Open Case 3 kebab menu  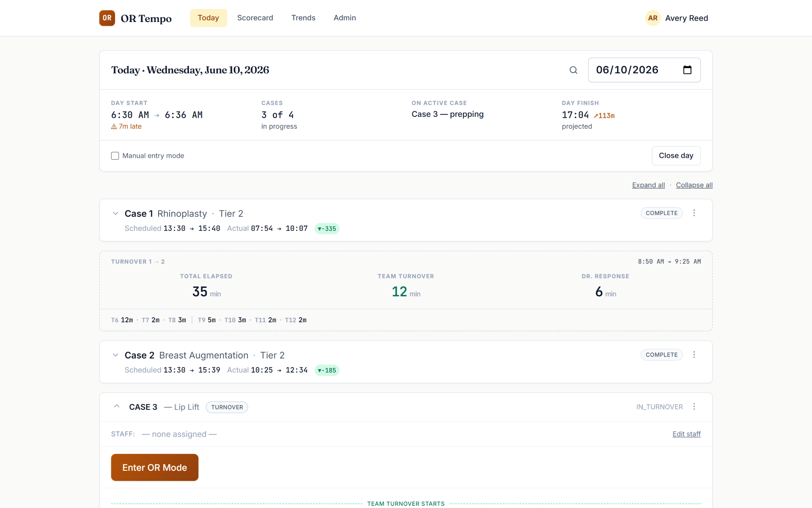694,406
